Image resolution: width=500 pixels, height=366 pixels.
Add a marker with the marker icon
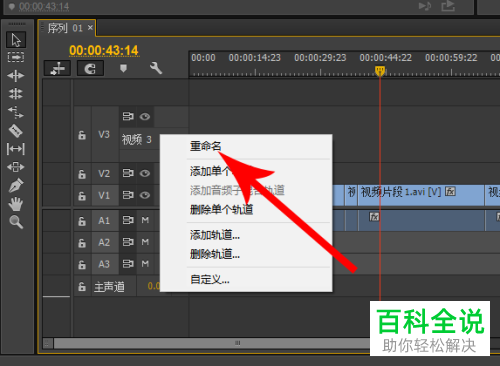123,68
